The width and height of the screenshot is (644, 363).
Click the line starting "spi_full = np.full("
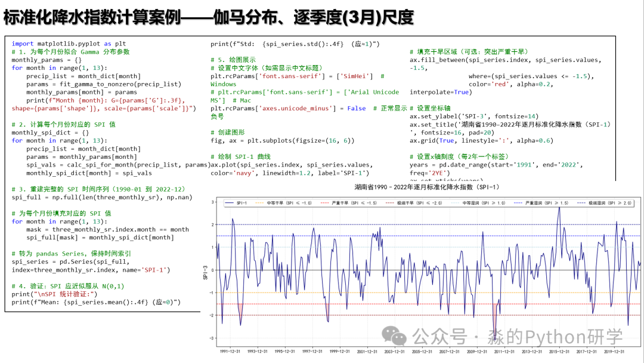pos(102,198)
